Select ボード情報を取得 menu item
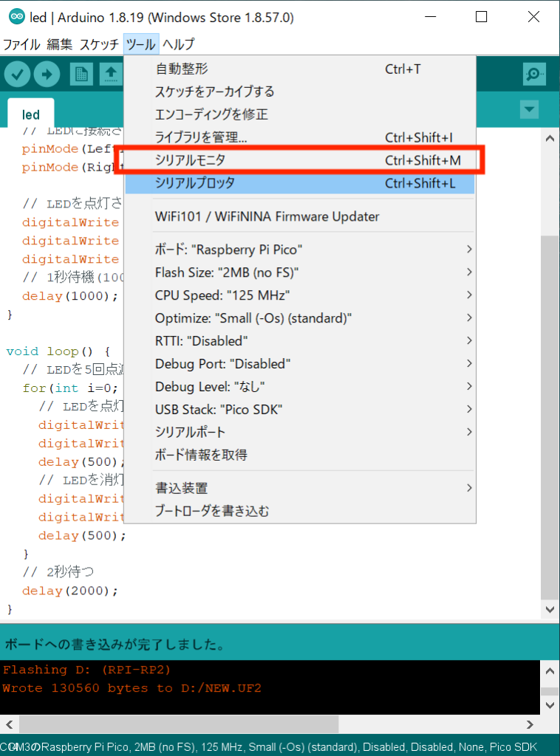 pos(299,455)
